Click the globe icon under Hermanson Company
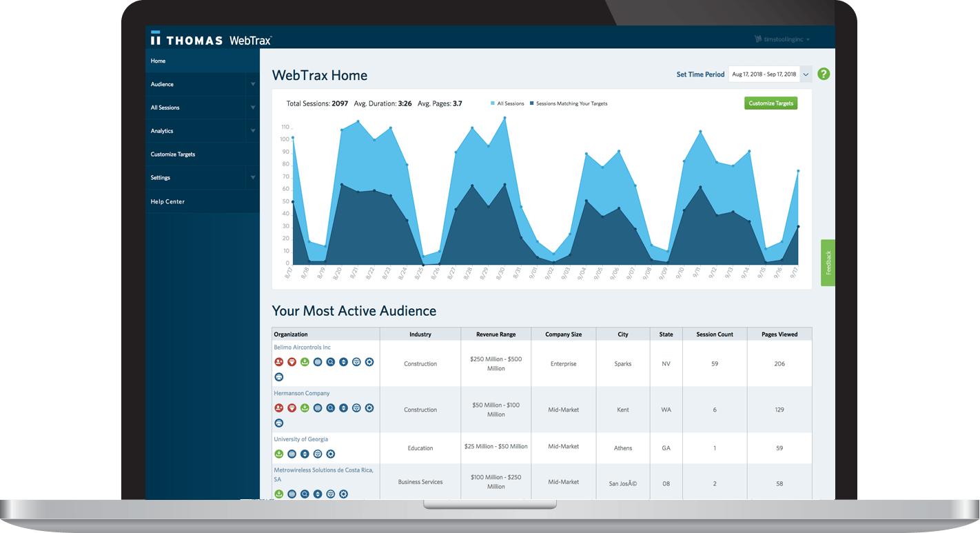The image size is (980, 533). (318, 408)
